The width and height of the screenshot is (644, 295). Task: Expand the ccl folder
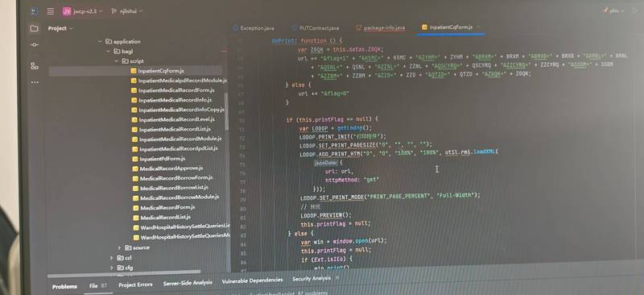112,258
